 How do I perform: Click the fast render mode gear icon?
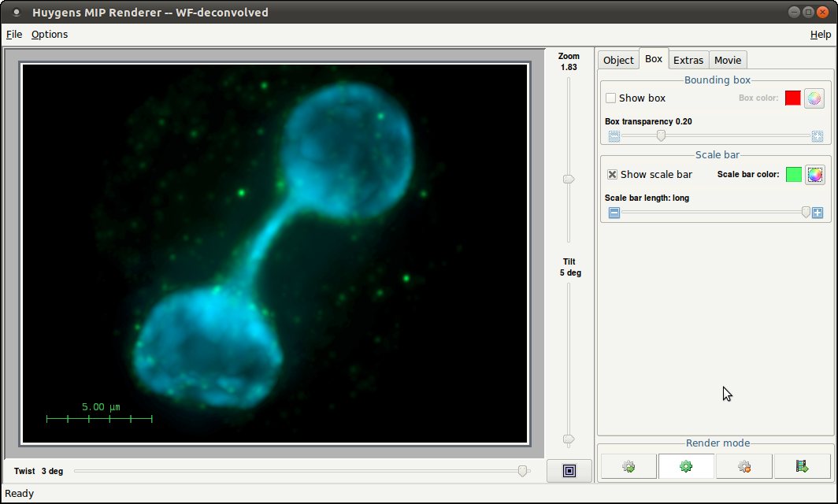[628, 466]
